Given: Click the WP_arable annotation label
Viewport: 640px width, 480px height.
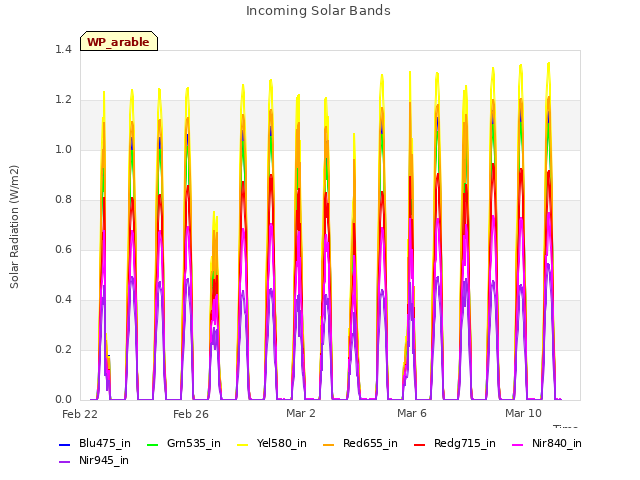Looking at the screenshot, I should [119, 42].
